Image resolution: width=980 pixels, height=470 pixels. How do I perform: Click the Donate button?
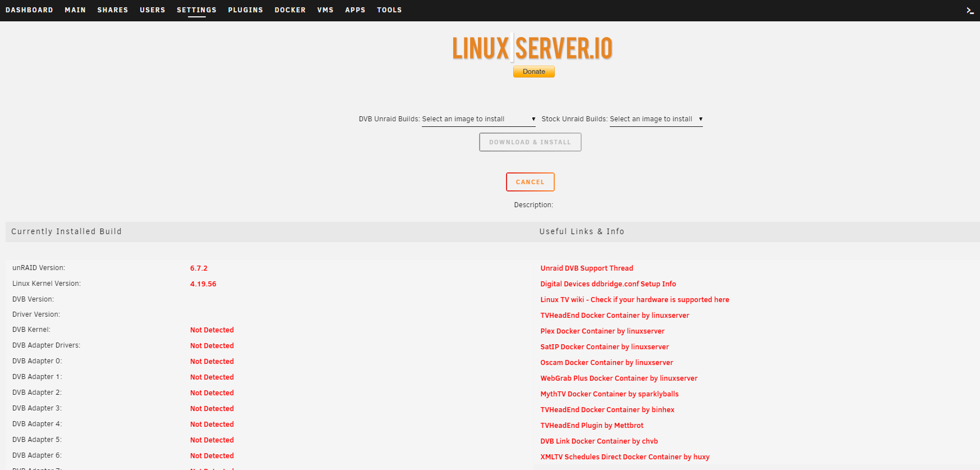point(534,71)
